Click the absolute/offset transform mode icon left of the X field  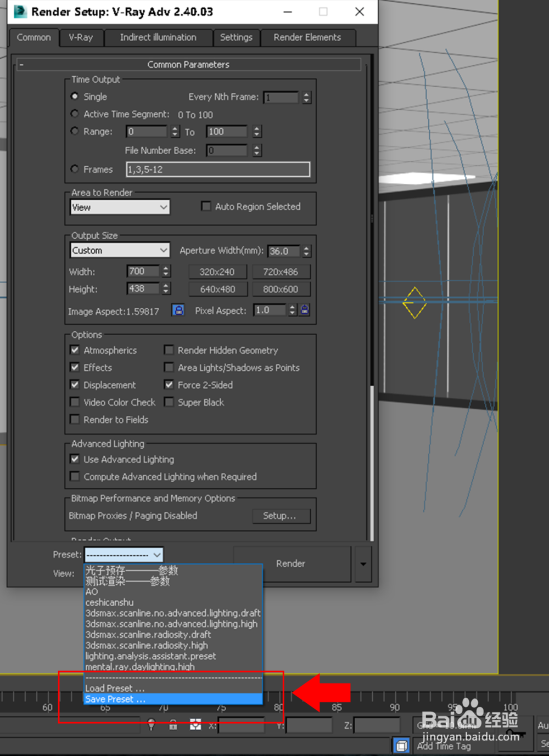195,725
